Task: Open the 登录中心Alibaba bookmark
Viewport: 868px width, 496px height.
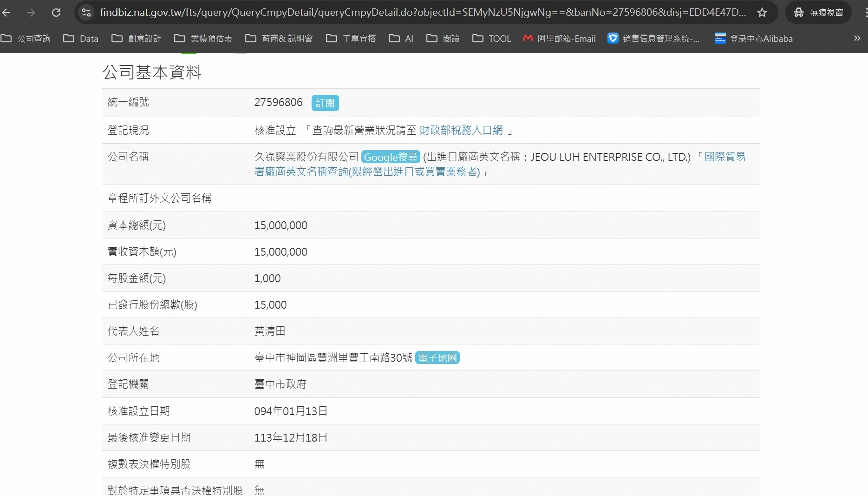Action: (x=753, y=39)
